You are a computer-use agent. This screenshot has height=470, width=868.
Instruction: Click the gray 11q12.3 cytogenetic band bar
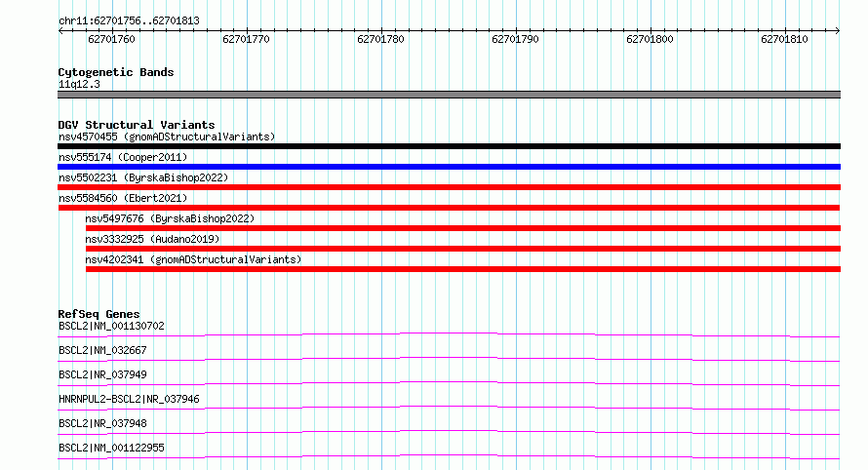pyautogui.click(x=449, y=95)
